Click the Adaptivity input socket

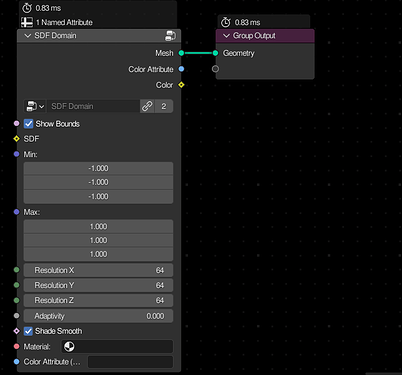(x=17, y=316)
